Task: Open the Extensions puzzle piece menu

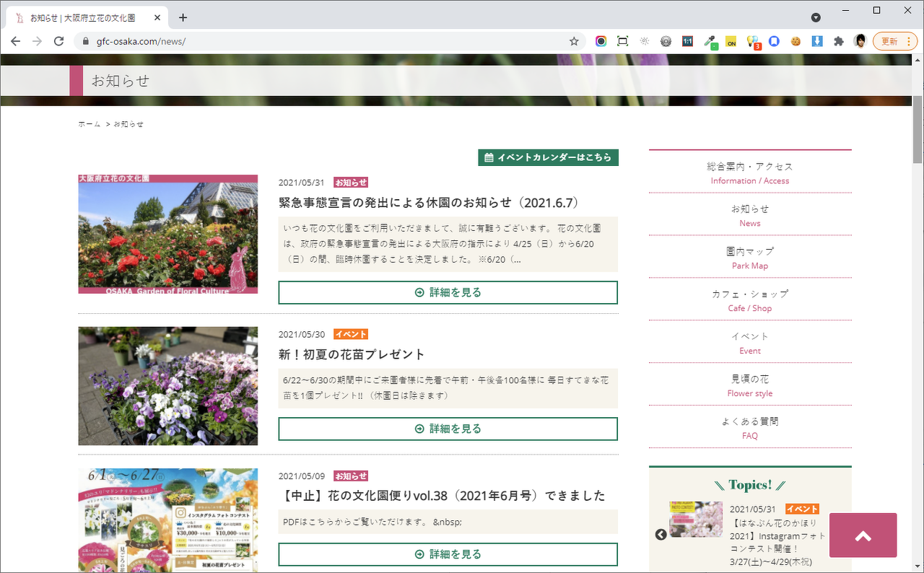Action: click(838, 41)
